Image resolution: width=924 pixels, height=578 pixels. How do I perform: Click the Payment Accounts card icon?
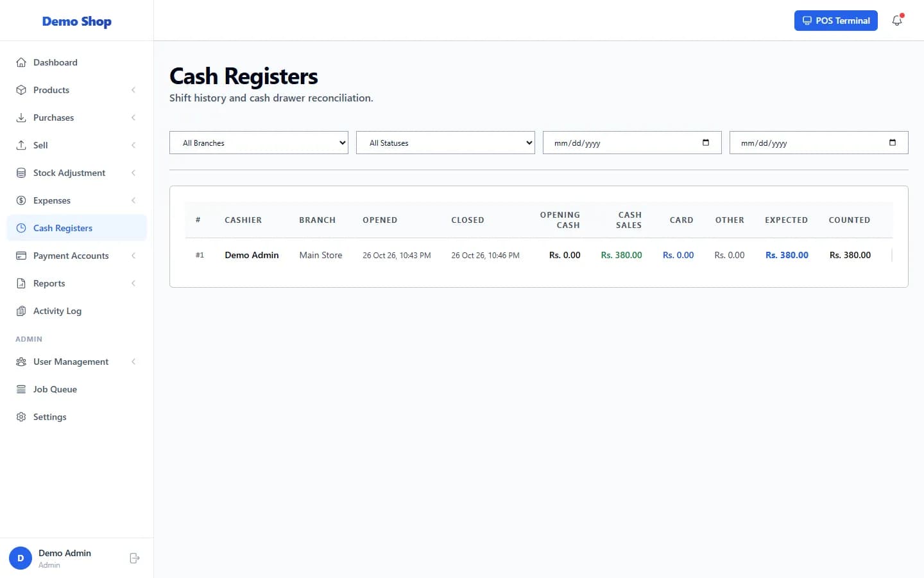click(21, 256)
